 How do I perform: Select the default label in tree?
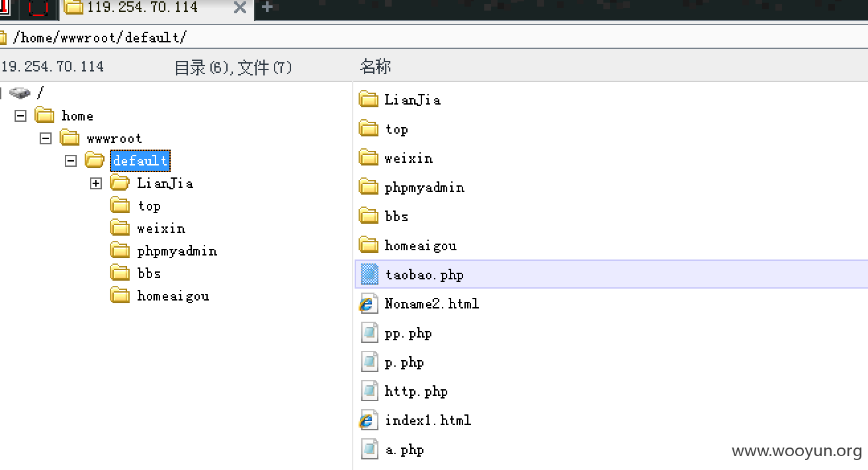(x=140, y=161)
